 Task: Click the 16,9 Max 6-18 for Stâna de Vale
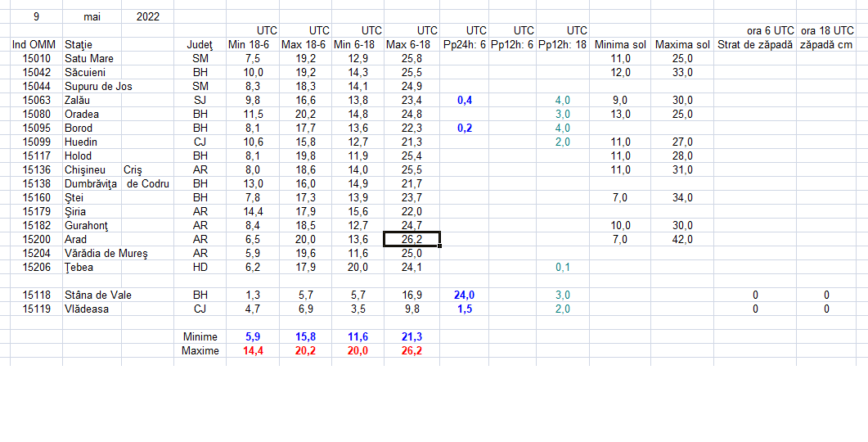[412, 295]
